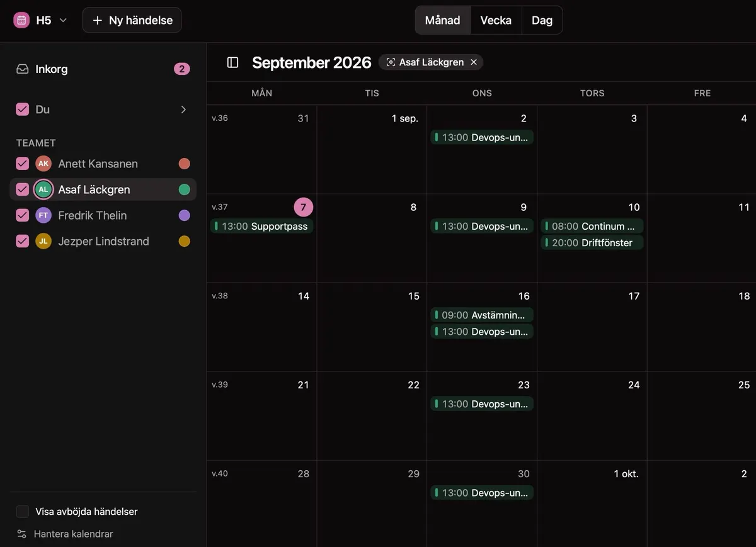Uncheck Asaf Läckgren's calendar checkbox
756x547 pixels.
[23, 189]
